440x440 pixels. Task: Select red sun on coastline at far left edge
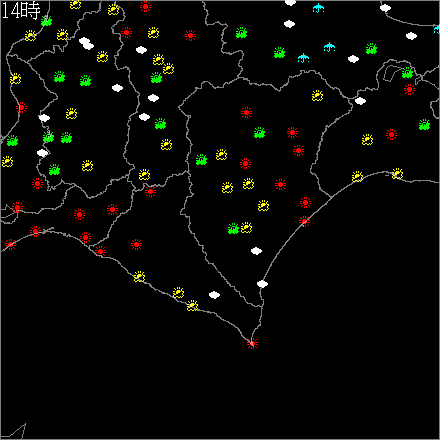[10, 244]
